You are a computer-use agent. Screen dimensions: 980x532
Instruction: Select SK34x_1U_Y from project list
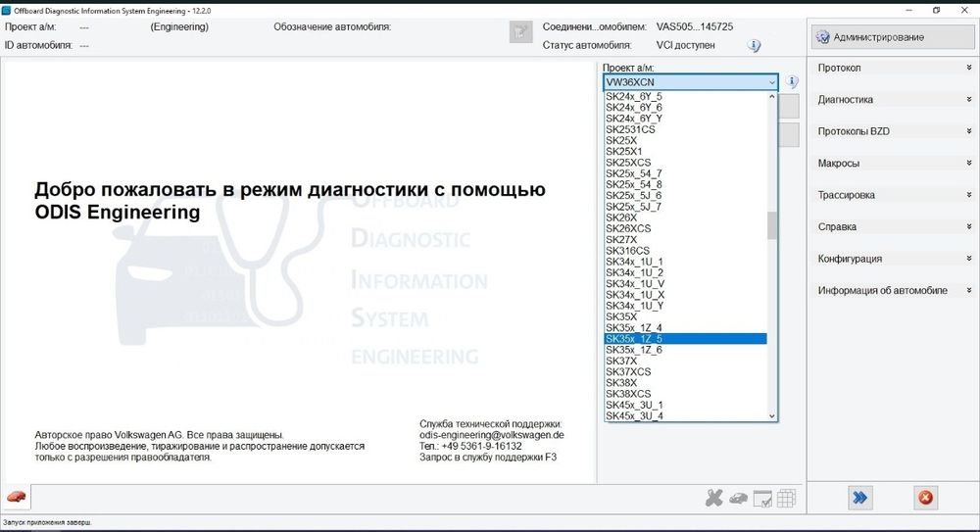(x=685, y=306)
